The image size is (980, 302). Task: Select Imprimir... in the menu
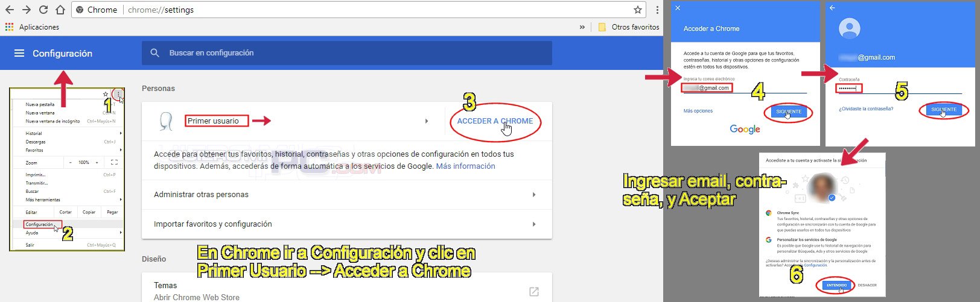click(x=36, y=175)
